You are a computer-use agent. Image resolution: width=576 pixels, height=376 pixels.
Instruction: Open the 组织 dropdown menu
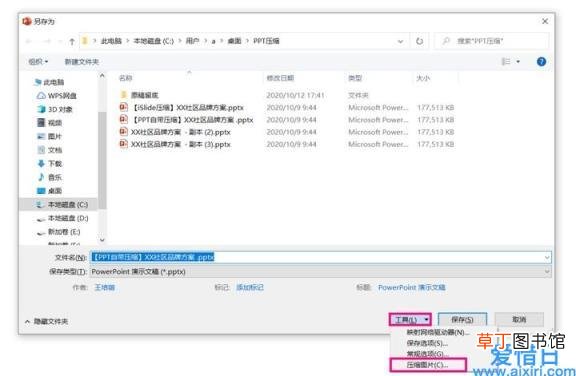coord(38,62)
